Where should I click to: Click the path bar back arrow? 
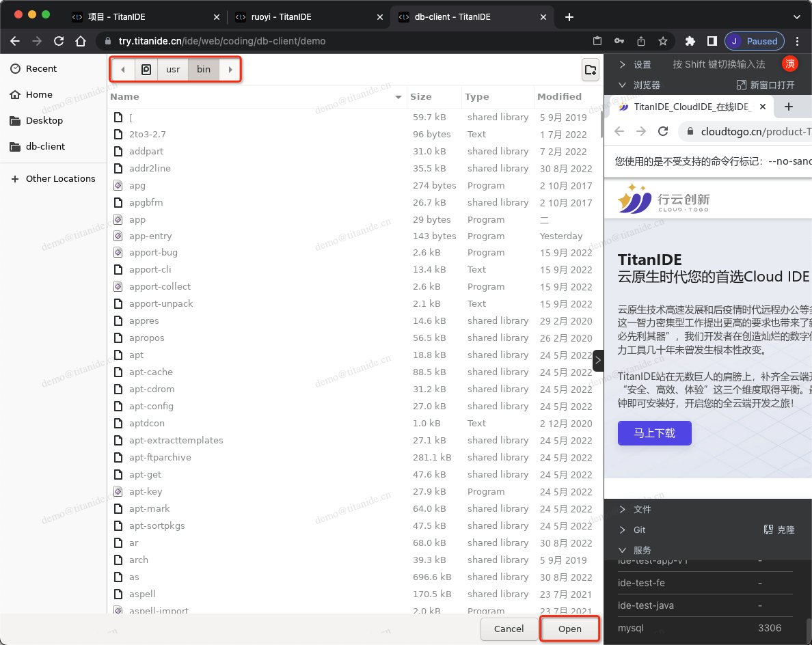tap(123, 69)
